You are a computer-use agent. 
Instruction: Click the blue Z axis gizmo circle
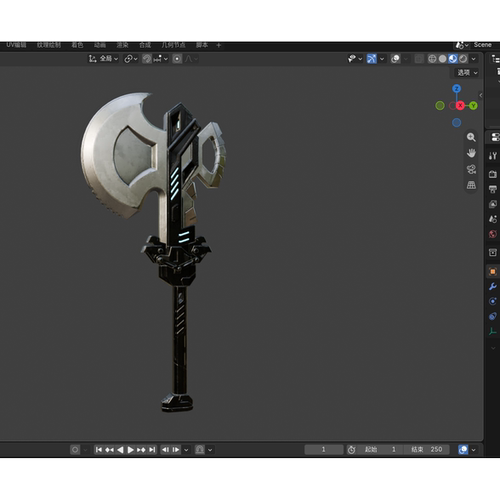[456, 89]
